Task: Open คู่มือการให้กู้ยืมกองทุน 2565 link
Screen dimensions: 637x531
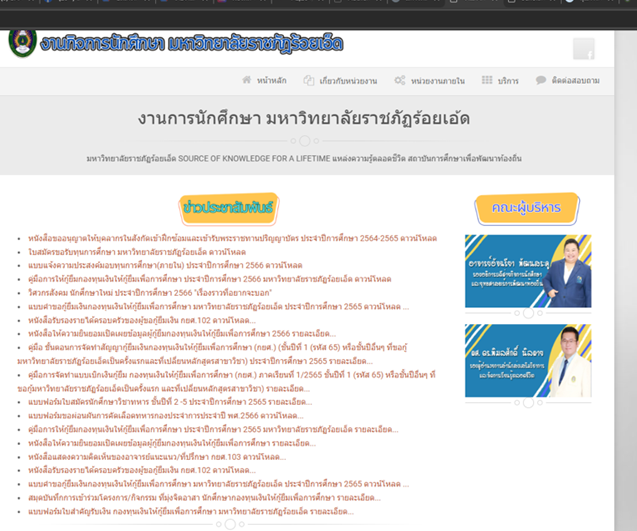Action: click(x=213, y=429)
